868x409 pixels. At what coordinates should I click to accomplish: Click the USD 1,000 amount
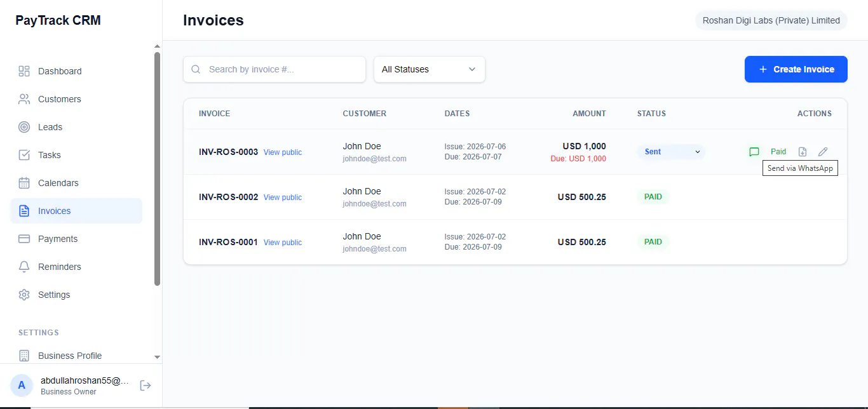tap(584, 146)
